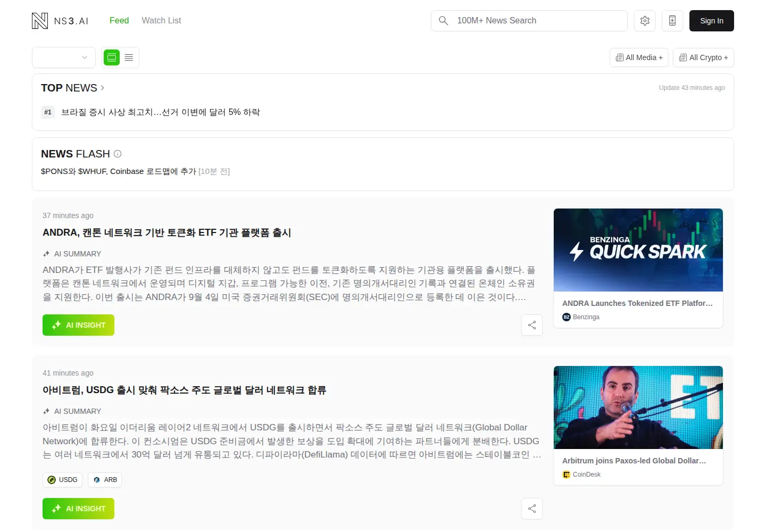Select the USDG coin tag

(63, 480)
